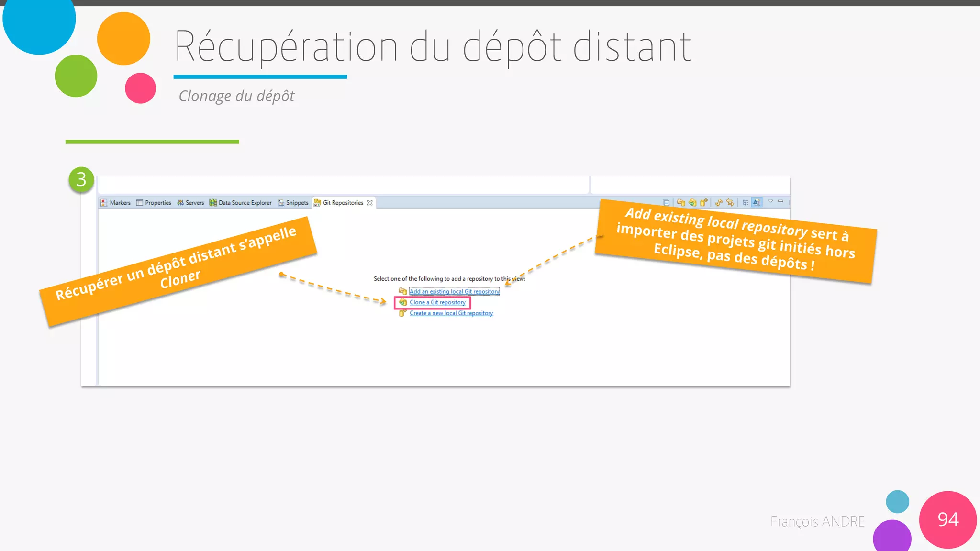
Task: Open the Servers tab
Action: tap(190, 203)
